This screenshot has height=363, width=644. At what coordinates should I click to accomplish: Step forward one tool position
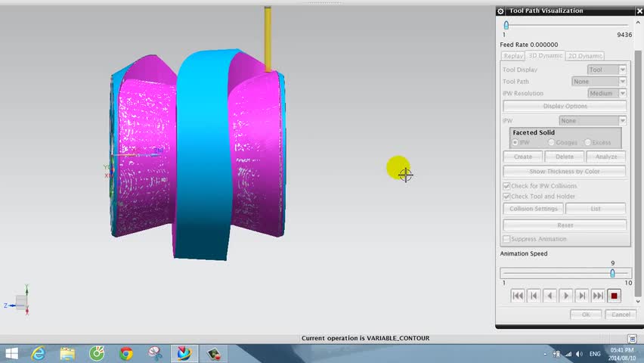click(582, 296)
